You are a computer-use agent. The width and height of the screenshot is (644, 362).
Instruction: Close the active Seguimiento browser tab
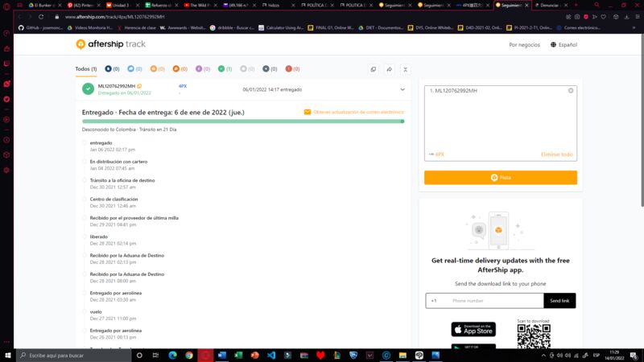(x=526, y=6)
